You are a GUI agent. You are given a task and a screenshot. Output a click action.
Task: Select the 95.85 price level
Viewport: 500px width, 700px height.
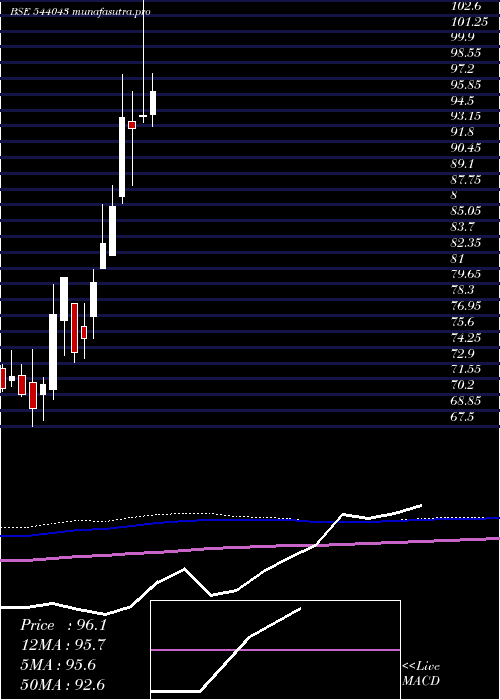466,85
